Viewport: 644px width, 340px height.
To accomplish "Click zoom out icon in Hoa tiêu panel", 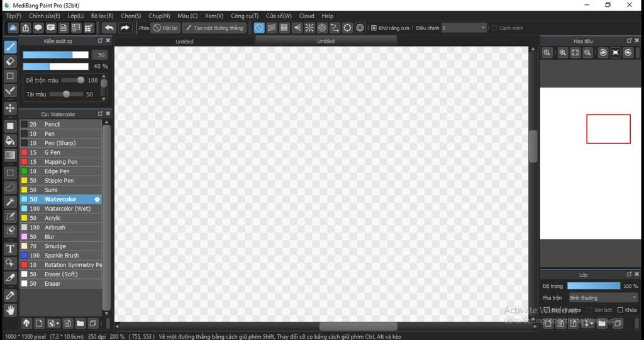I will pos(588,53).
